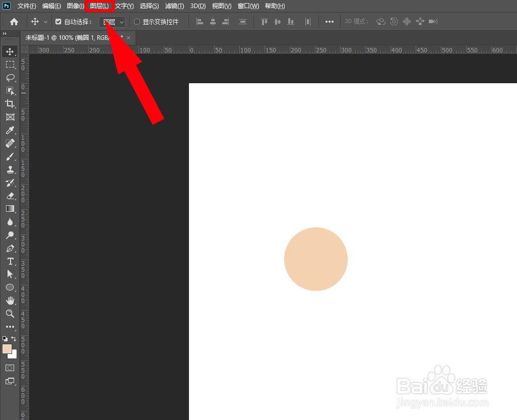Expand the collapsed toolbar double-arrow
The image size is (517, 420).
[5, 34]
